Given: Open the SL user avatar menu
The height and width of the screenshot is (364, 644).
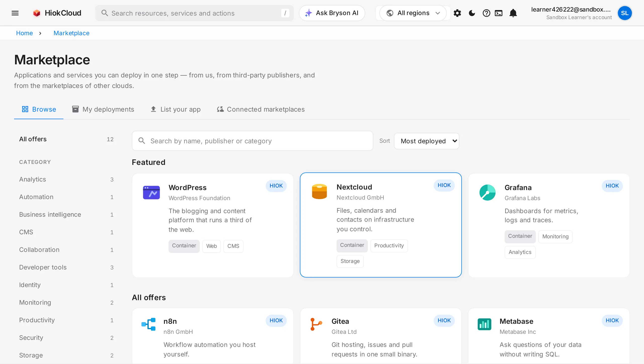Looking at the screenshot, I should click(625, 13).
